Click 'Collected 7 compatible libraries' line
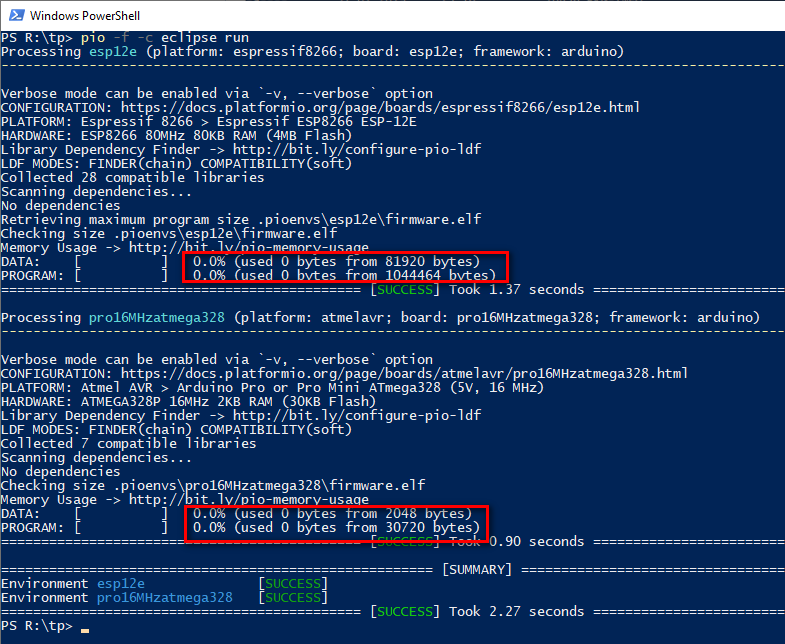The image size is (785, 644). pyautogui.click(x=128, y=444)
